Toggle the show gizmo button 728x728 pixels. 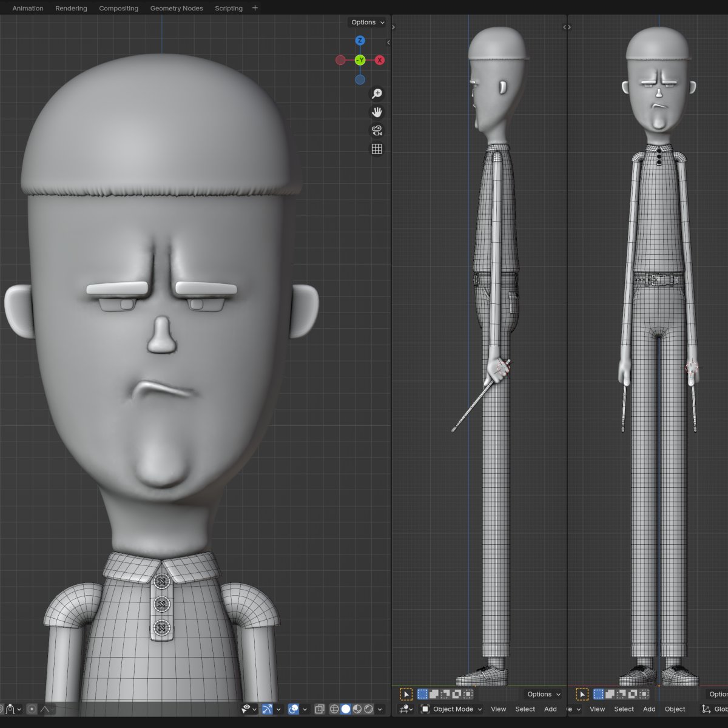[x=267, y=709]
